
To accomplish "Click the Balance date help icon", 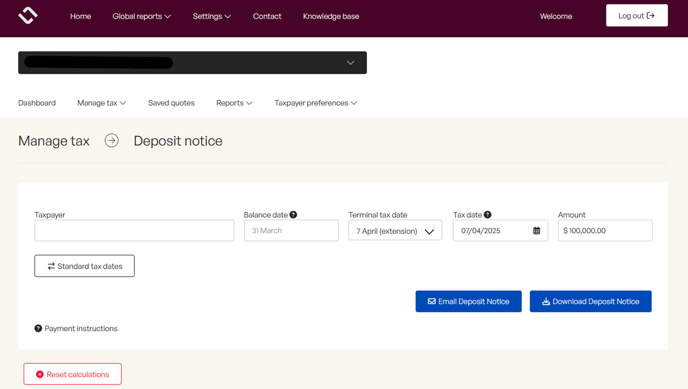I will pyautogui.click(x=294, y=214).
